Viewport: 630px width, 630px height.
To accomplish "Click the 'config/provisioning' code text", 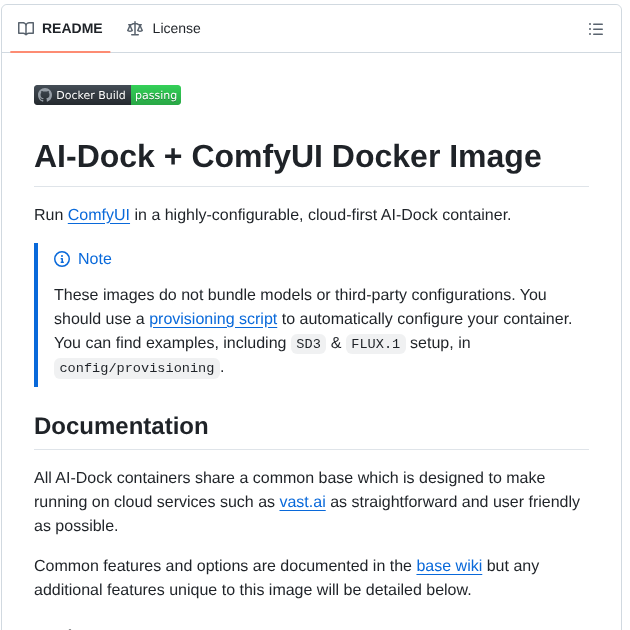I will click(x=137, y=368).
